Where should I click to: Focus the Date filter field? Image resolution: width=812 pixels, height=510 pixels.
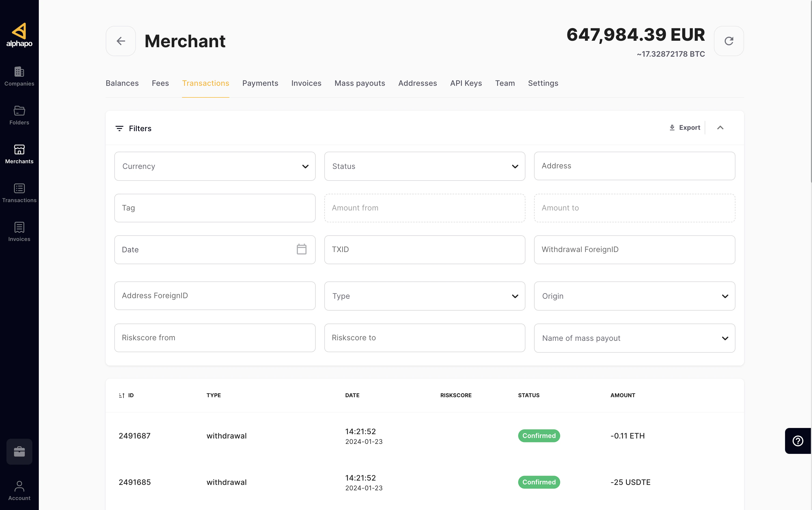pos(215,250)
